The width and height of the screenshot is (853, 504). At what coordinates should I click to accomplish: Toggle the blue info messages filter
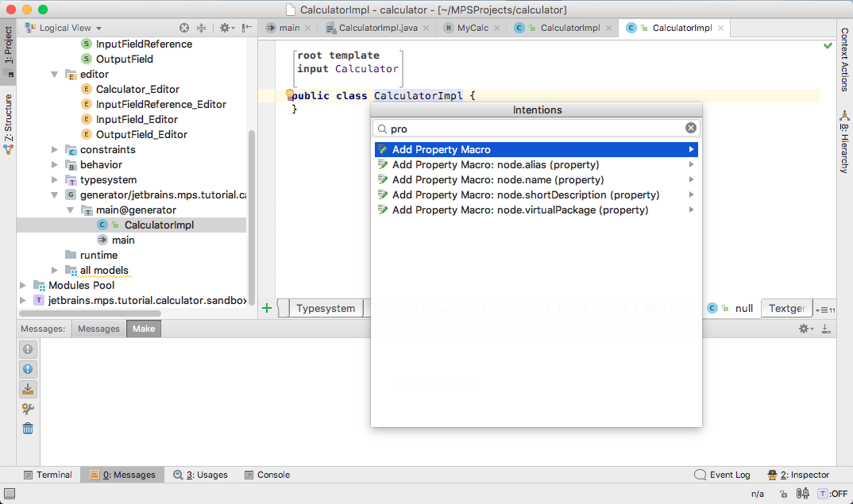point(28,369)
